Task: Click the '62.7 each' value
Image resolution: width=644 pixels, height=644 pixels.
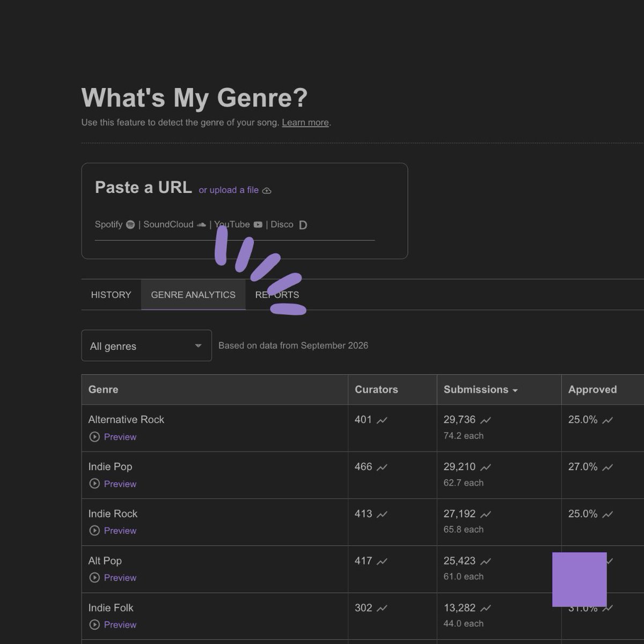Action: 464,482
